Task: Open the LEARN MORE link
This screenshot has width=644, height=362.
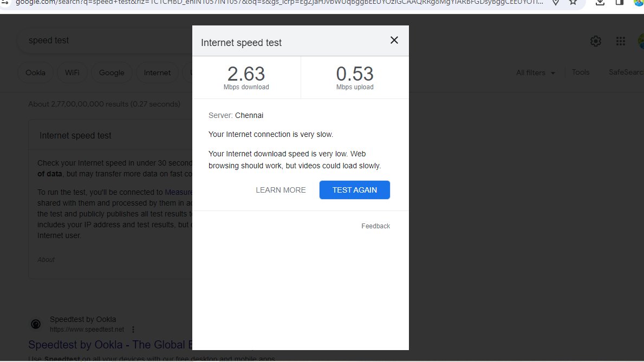Action: click(281, 190)
